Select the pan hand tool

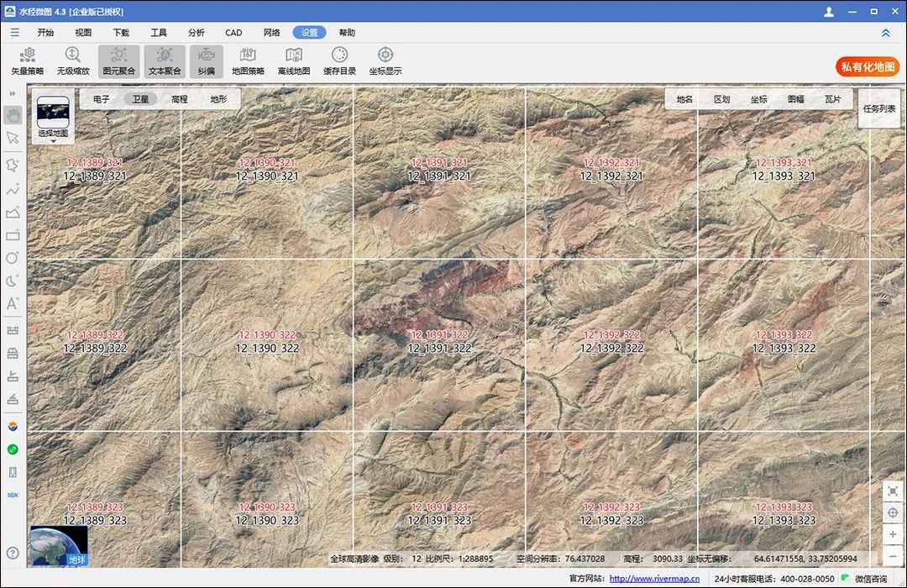point(13,114)
